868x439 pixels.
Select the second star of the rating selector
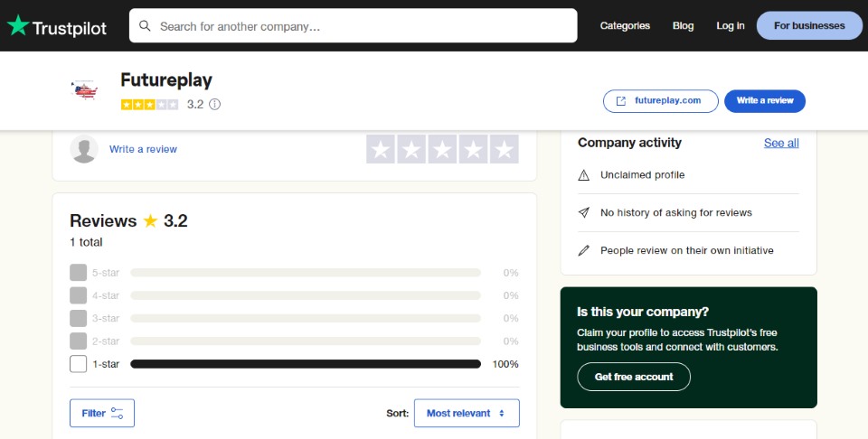(x=411, y=149)
